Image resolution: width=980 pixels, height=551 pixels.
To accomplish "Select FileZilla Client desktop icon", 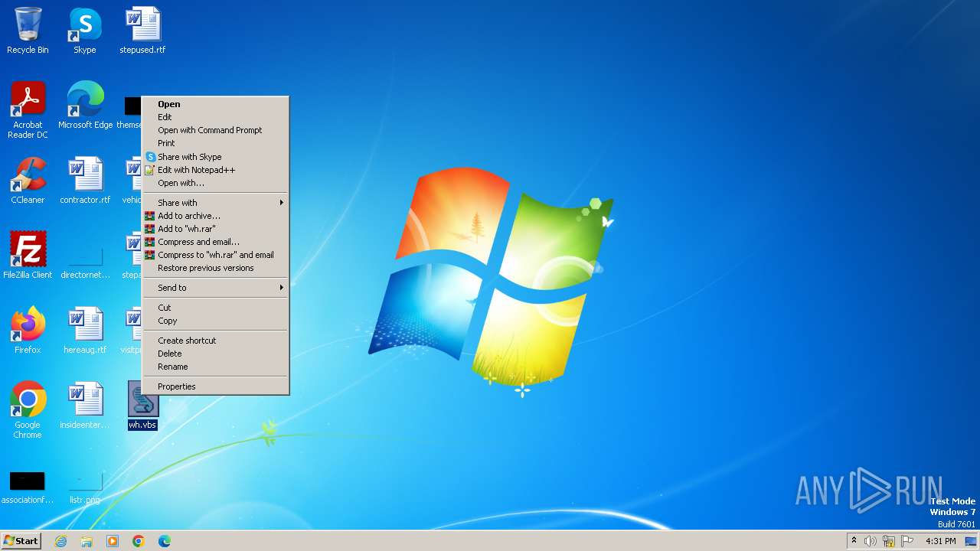I will 28,256.
